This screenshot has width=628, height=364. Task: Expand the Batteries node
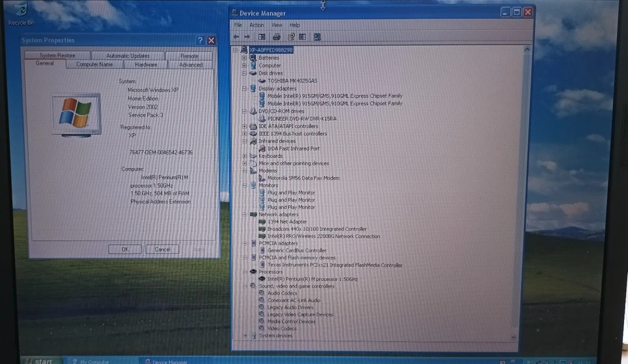coord(244,58)
